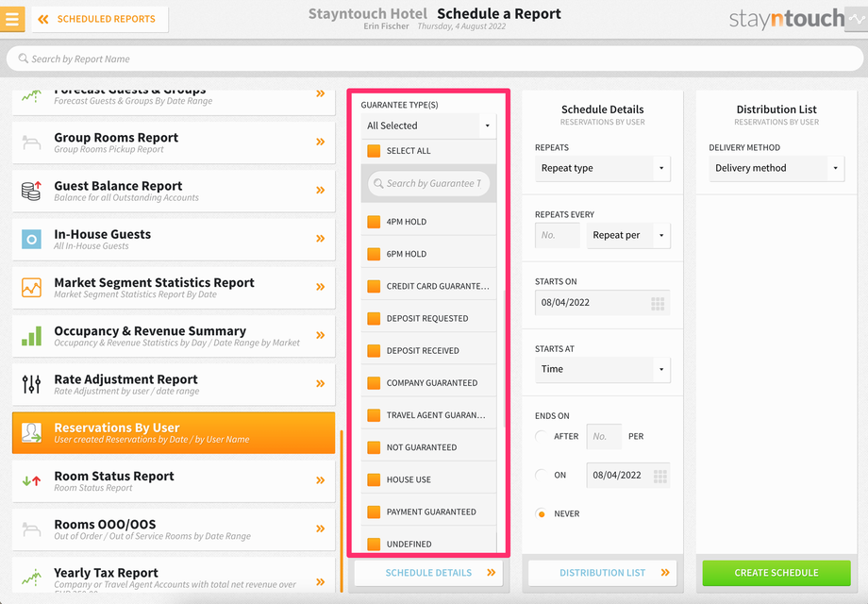This screenshot has height=604, width=868.
Task: Open Group Rooms Report via chevron
Action: tap(320, 142)
